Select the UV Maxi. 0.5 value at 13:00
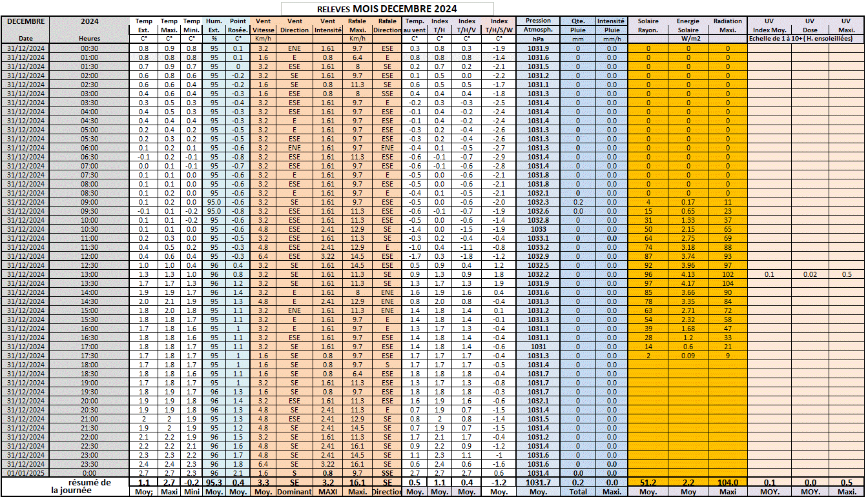 846,274
